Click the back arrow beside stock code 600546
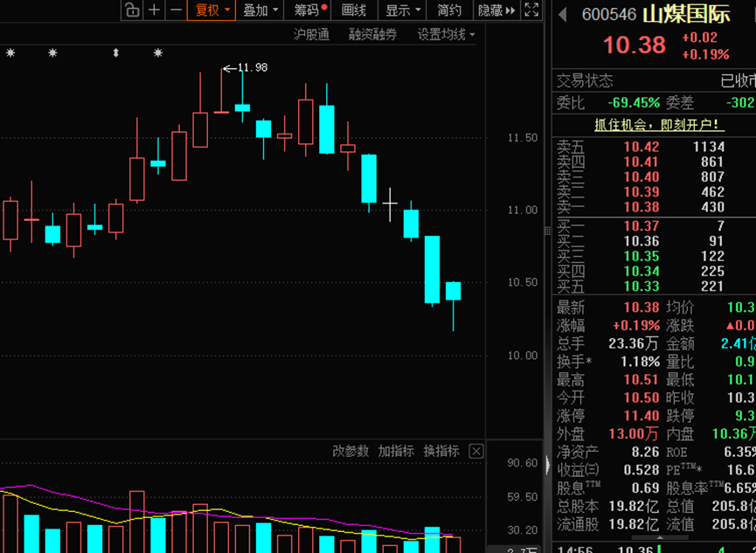Image resolution: width=756 pixels, height=553 pixels. pyautogui.click(x=562, y=15)
